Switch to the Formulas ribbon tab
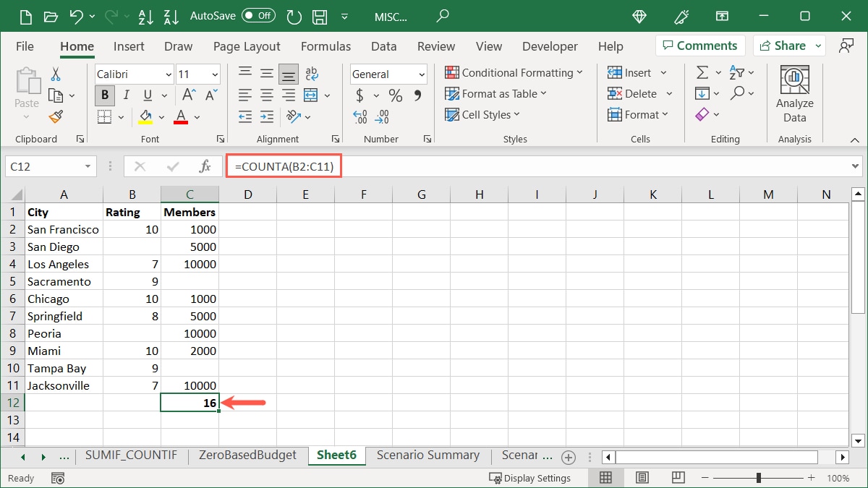The height and width of the screenshot is (488, 868). pos(325,46)
